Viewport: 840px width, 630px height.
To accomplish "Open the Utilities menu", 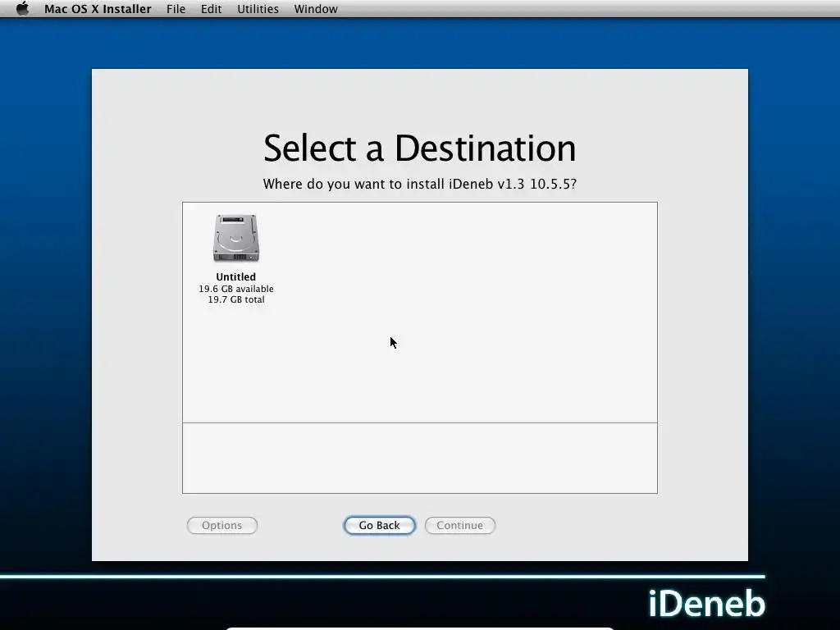I will 258,9.
